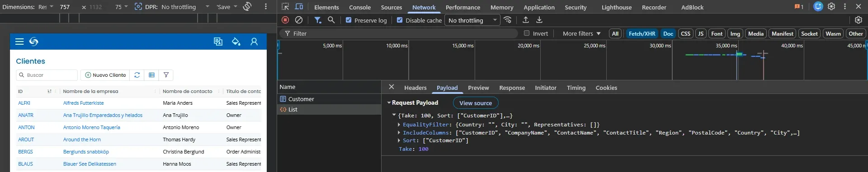The width and height of the screenshot is (868, 172).
Task: Open the hamburger menu in the Clientes app
Action: (x=19, y=42)
